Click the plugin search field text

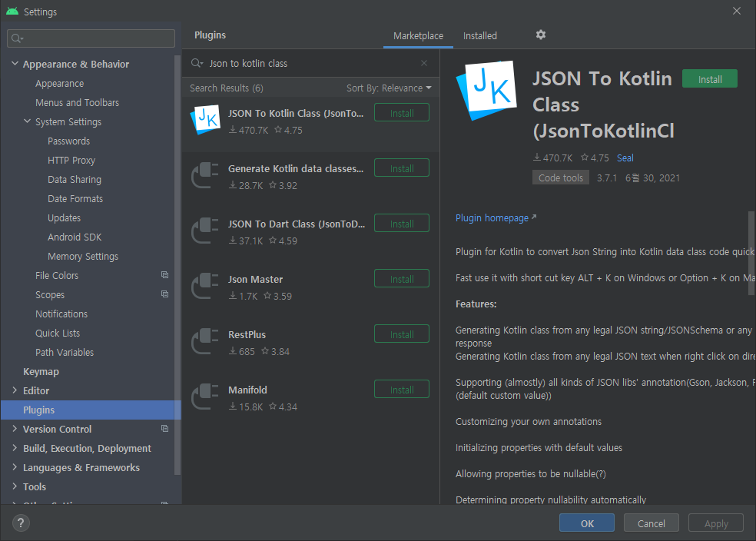[248, 63]
